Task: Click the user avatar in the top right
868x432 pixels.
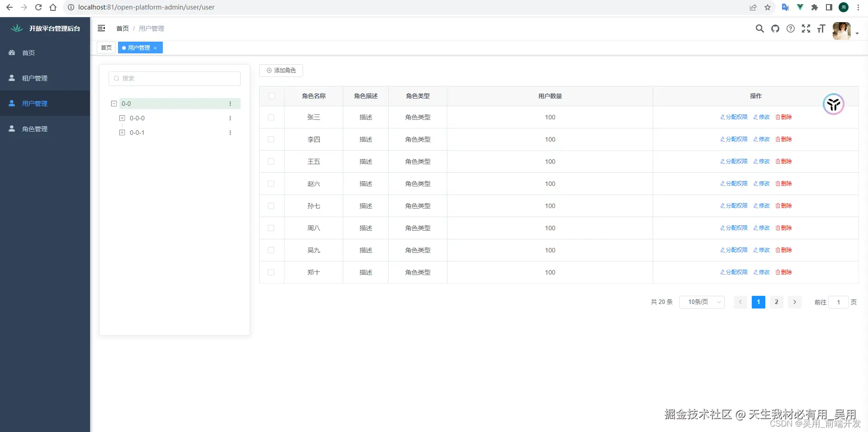Action: (x=841, y=31)
